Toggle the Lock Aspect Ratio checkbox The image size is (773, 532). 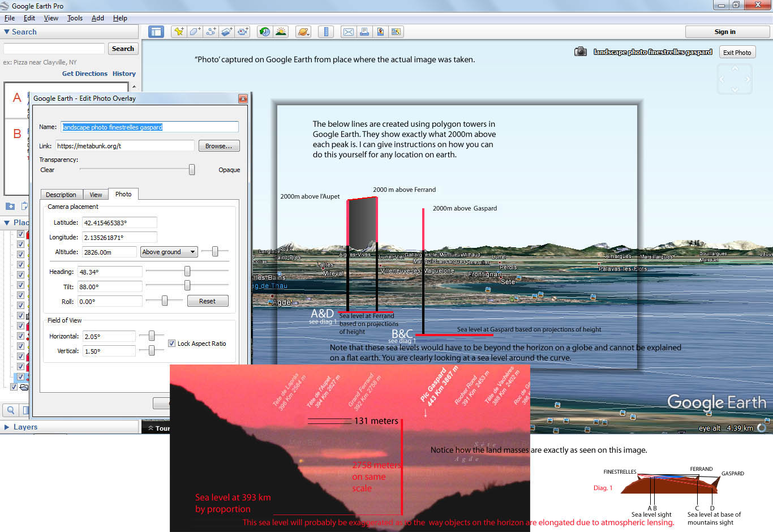point(171,344)
